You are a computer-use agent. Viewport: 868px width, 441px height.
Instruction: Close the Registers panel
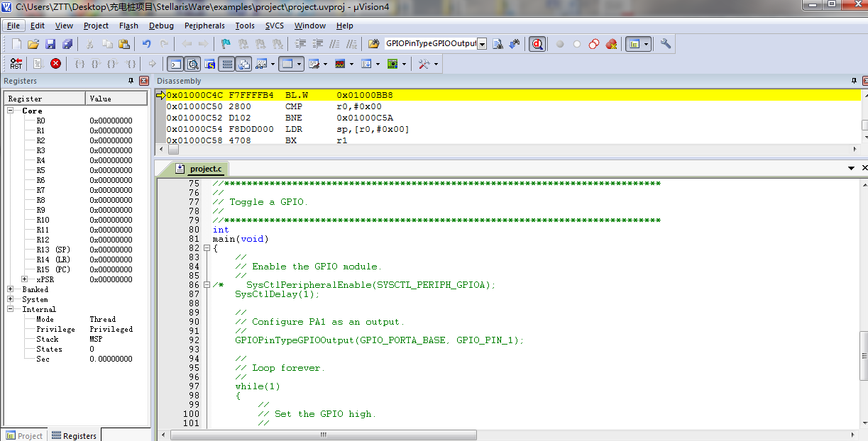point(144,82)
